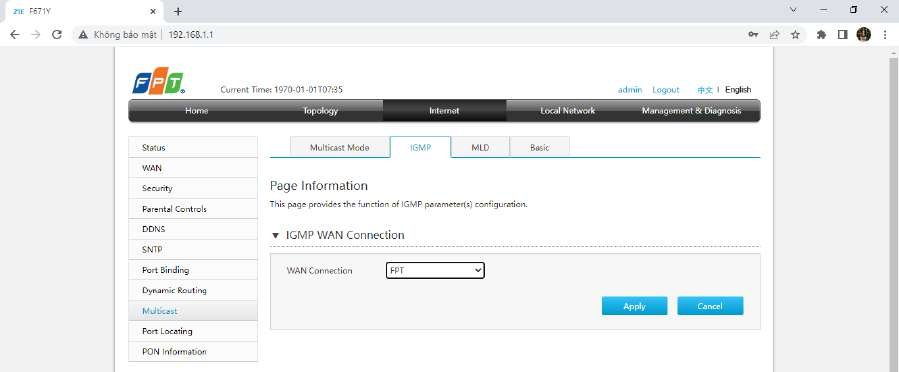Screen dimensions: 899x372
Task: Click the Cancel button
Action: pyautogui.click(x=710, y=306)
